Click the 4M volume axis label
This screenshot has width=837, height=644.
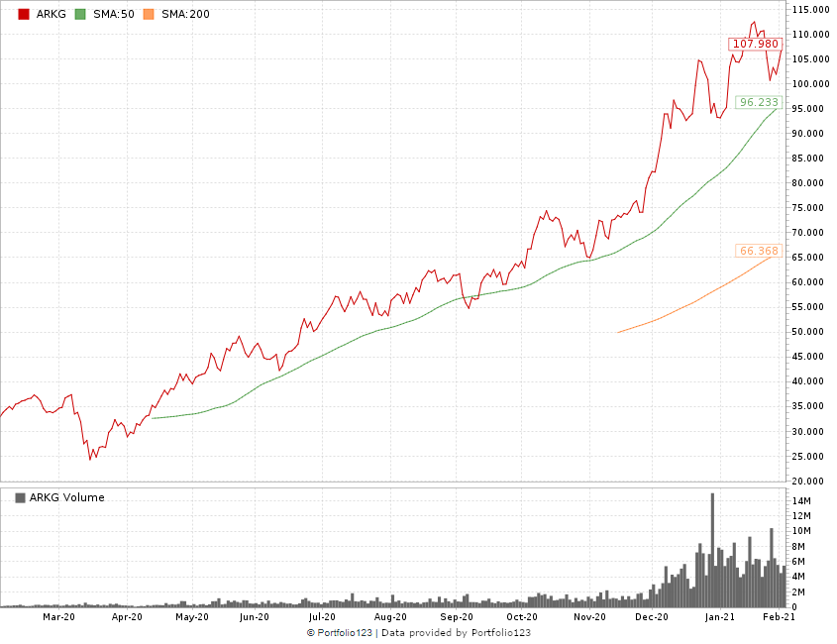click(799, 577)
